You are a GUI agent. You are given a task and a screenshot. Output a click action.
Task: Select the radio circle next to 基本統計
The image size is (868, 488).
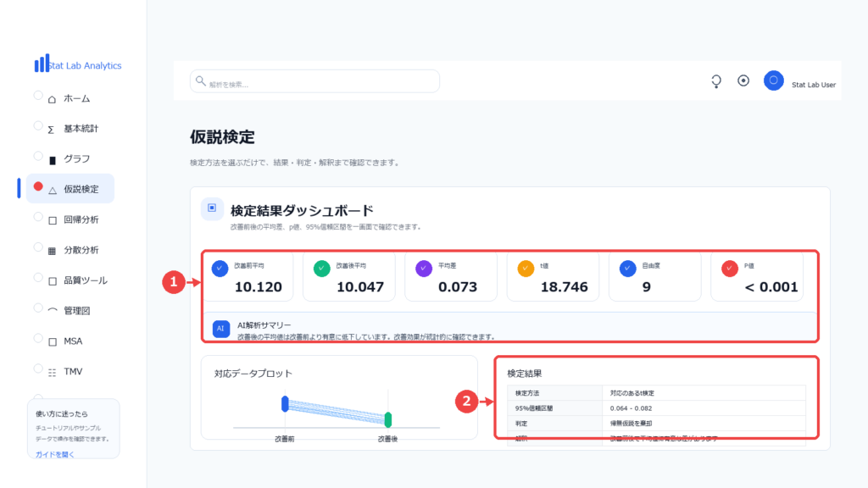coord(38,125)
